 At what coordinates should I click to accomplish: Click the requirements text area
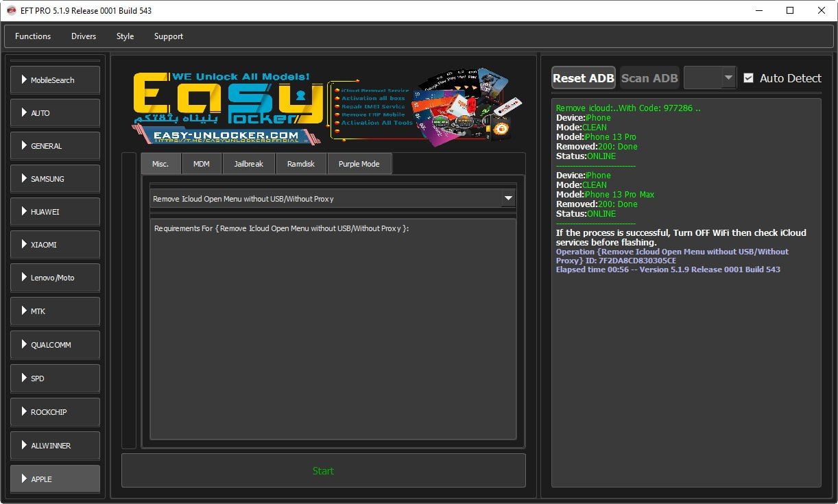point(333,329)
